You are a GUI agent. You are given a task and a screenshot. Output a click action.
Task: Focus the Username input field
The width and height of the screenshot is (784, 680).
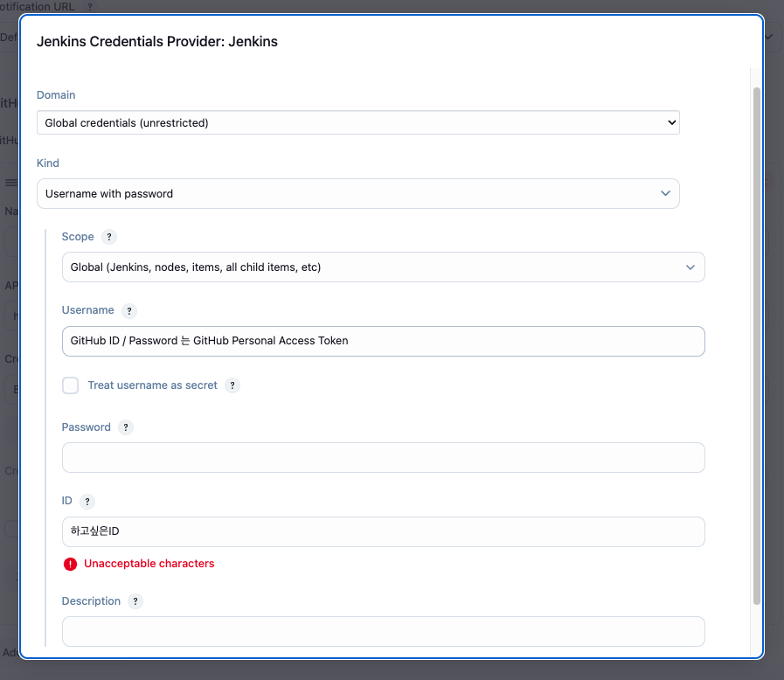click(x=384, y=341)
